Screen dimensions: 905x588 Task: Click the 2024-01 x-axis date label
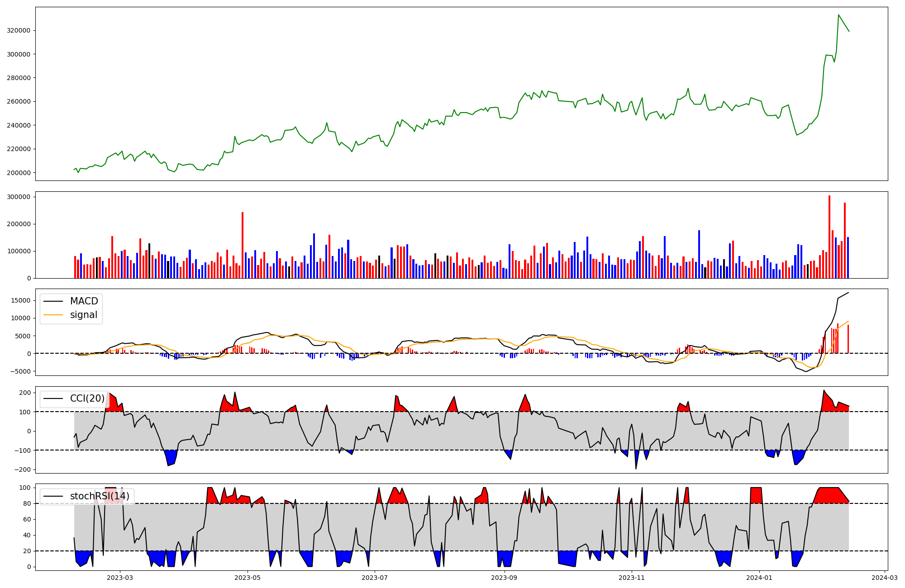click(759, 578)
